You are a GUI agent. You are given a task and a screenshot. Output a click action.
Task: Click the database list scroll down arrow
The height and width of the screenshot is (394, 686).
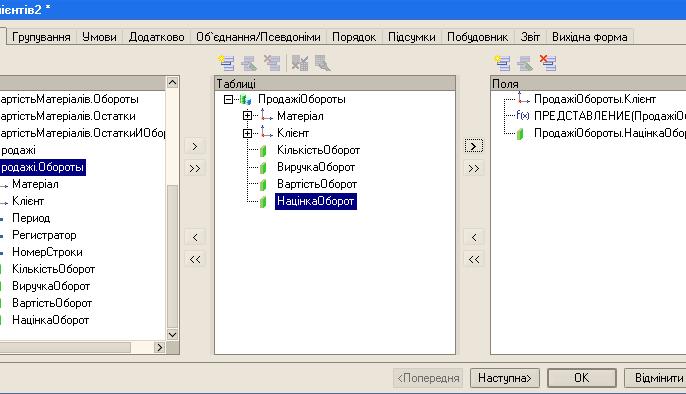pos(172,335)
